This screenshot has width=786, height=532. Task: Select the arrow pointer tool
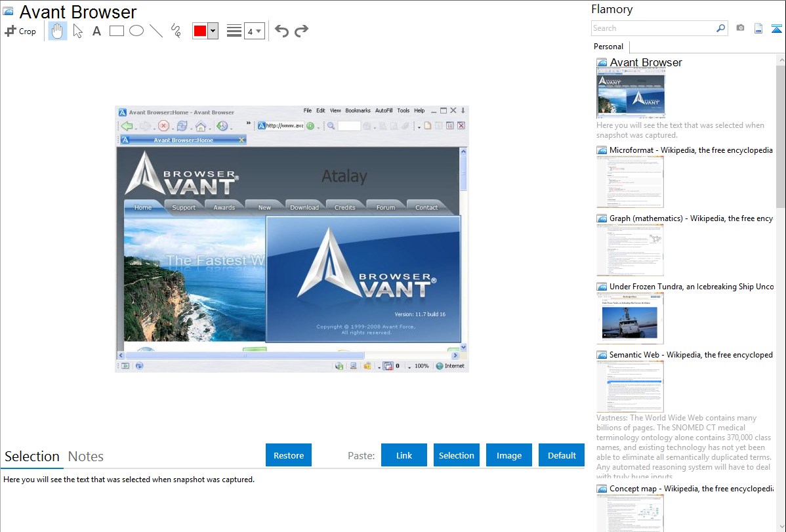coord(77,31)
